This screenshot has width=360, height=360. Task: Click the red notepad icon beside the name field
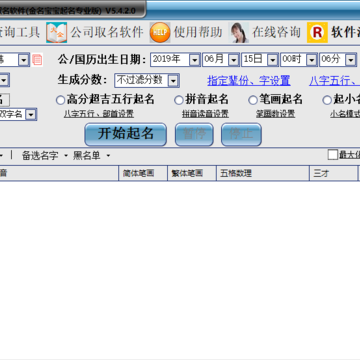click(37, 60)
